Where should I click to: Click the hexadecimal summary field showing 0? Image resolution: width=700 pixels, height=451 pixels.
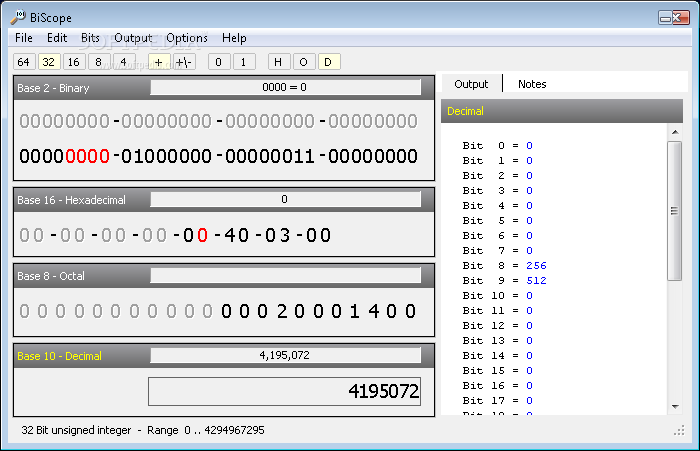(x=285, y=199)
